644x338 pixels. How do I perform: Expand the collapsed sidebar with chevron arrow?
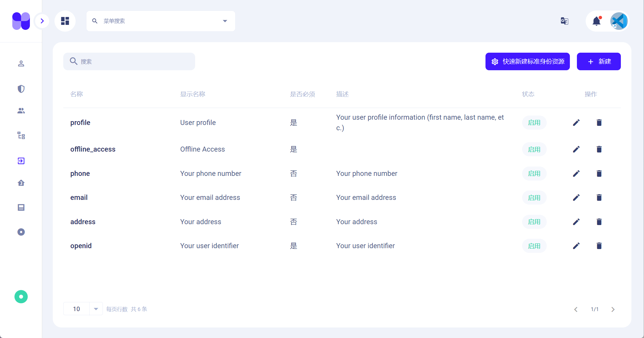42,21
